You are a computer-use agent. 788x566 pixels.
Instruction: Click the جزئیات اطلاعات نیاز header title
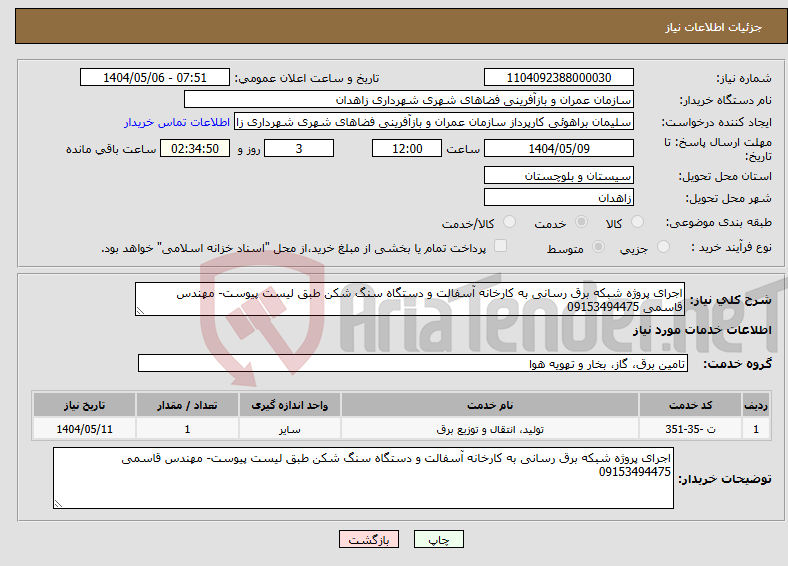click(714, 27)
